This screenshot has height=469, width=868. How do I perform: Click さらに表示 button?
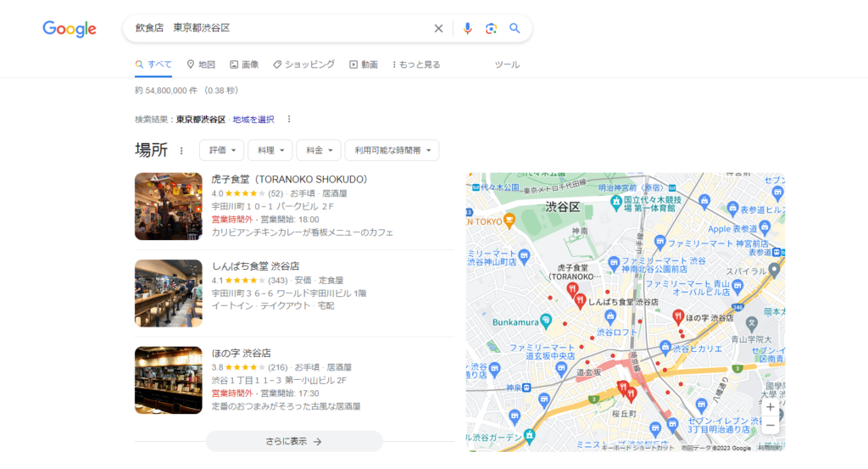coord(294,441)
